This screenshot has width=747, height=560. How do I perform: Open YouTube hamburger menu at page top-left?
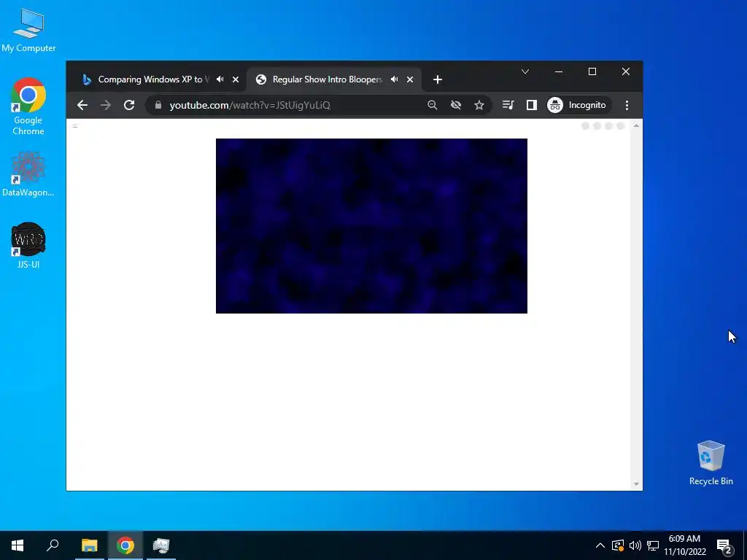click(x=75, y=125)
